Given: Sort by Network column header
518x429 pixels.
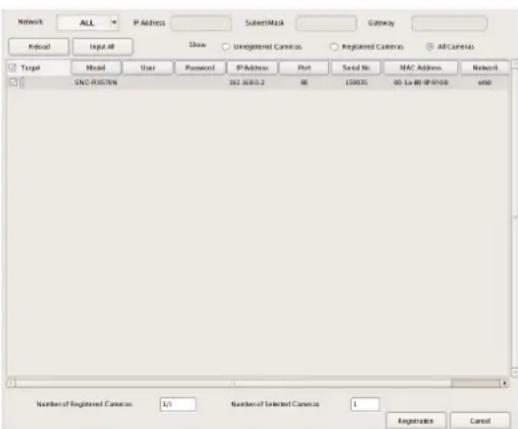Looking at the screenshot, I should (485, 68).
